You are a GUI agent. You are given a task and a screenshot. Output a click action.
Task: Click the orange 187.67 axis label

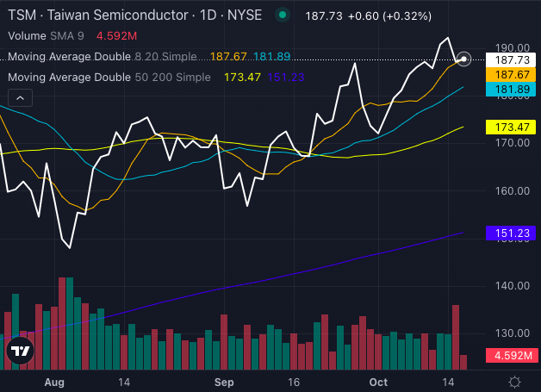point(513,75)
